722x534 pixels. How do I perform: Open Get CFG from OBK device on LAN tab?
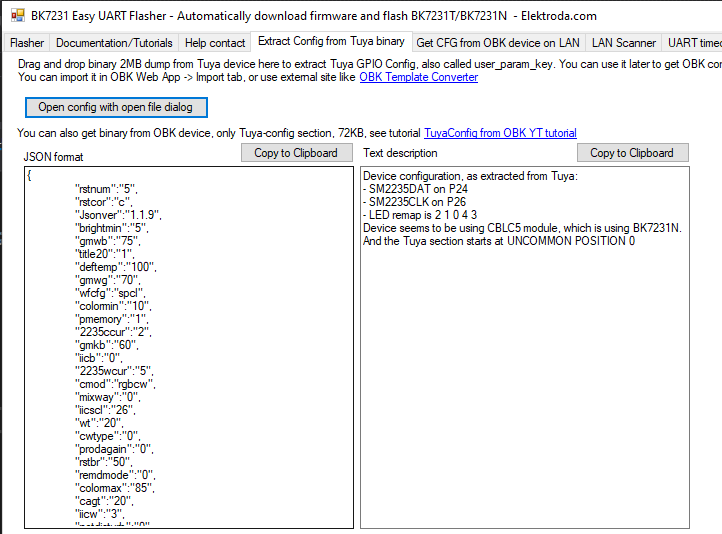pyautogui.click(x=498, y=43)
